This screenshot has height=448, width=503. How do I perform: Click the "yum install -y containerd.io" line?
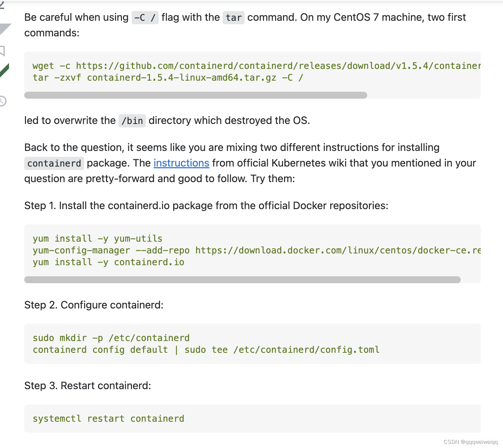point(108,262)
